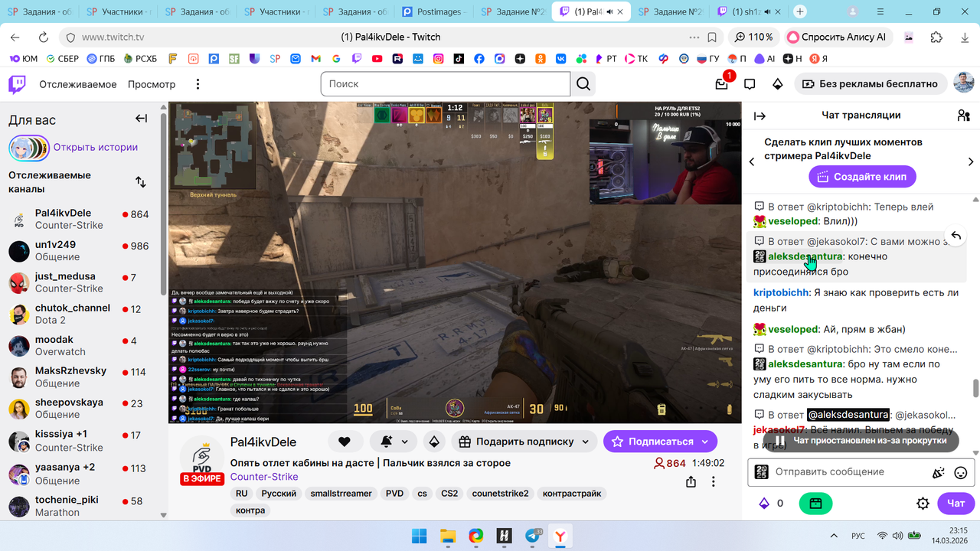Show previous chat highlight card
Screen dimensions: 980x551
[752, 161]
